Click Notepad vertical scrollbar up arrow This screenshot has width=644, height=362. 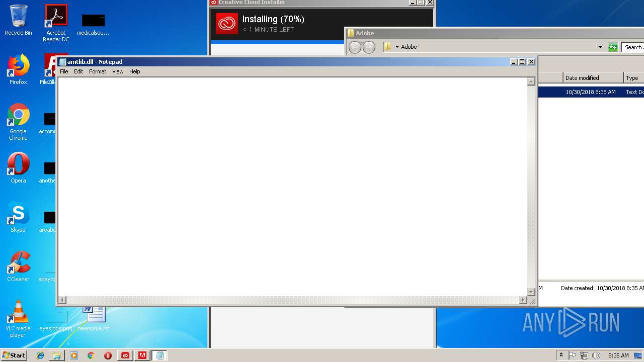tap(531, 82)
